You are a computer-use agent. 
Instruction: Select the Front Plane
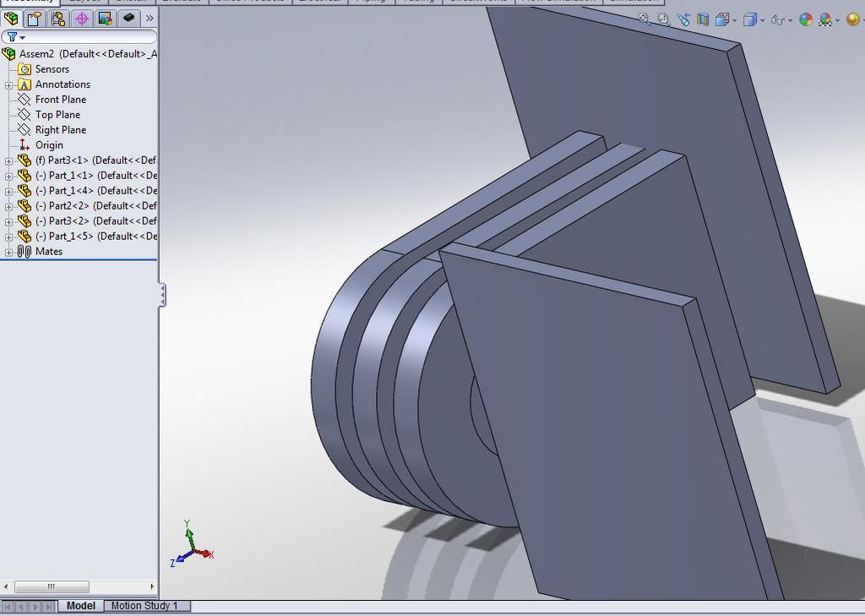61,100
